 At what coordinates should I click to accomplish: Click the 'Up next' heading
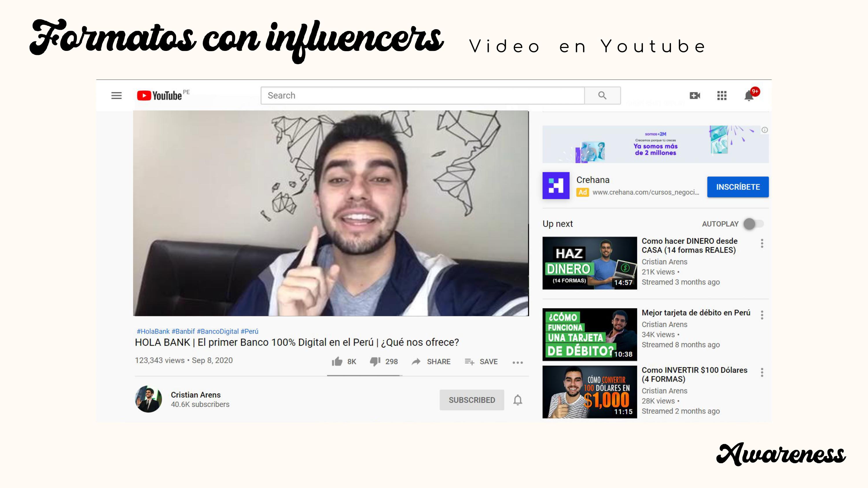point(558,224)
